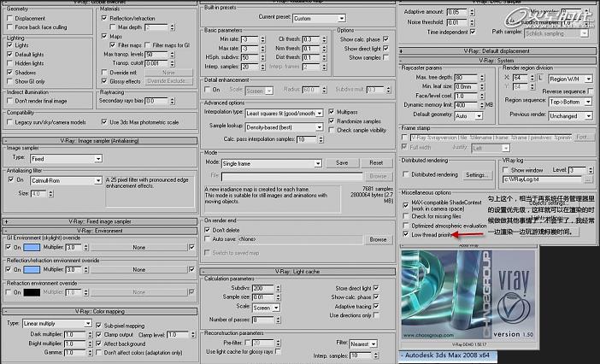Click the Save button beside Mode
The width and height of the screenshot is (600, 364).
click(x=342, y=163)
